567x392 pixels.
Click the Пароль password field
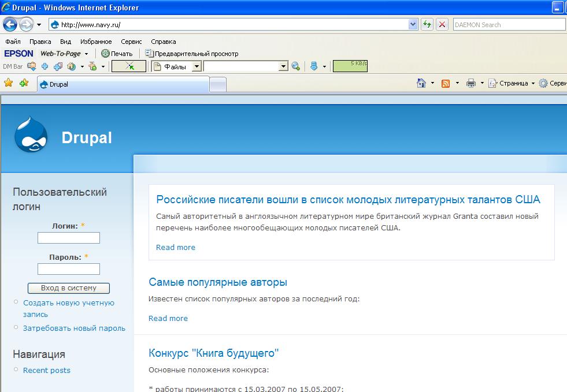click(69, 269)
